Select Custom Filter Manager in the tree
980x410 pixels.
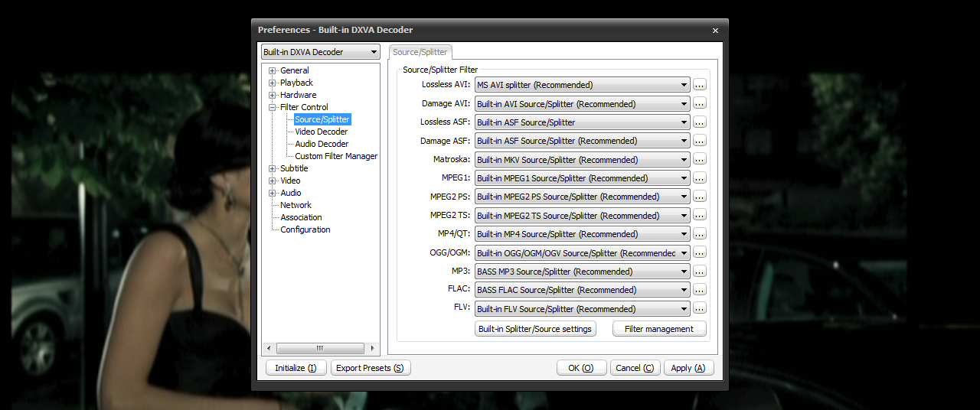click(x=336, y=156)
